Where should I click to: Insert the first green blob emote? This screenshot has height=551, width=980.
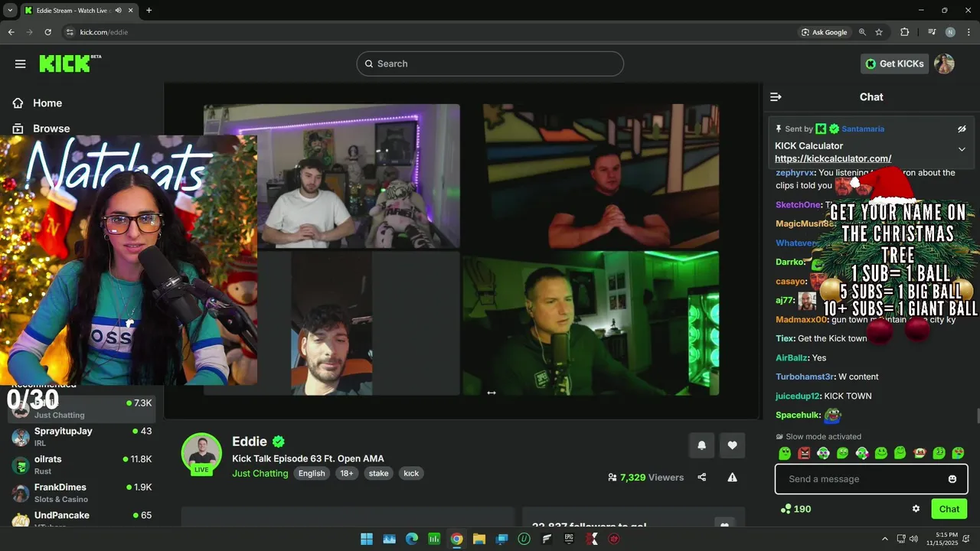[x=785, y=453]
